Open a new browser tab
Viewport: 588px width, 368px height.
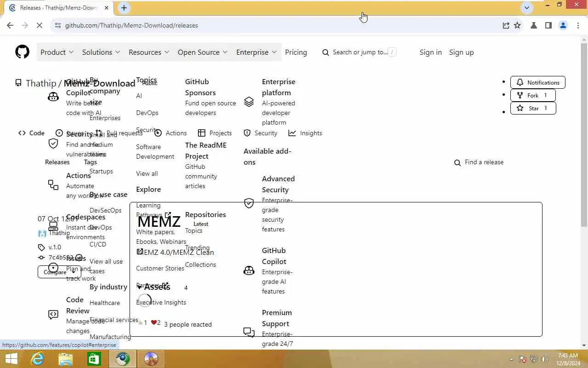[124, 7]
